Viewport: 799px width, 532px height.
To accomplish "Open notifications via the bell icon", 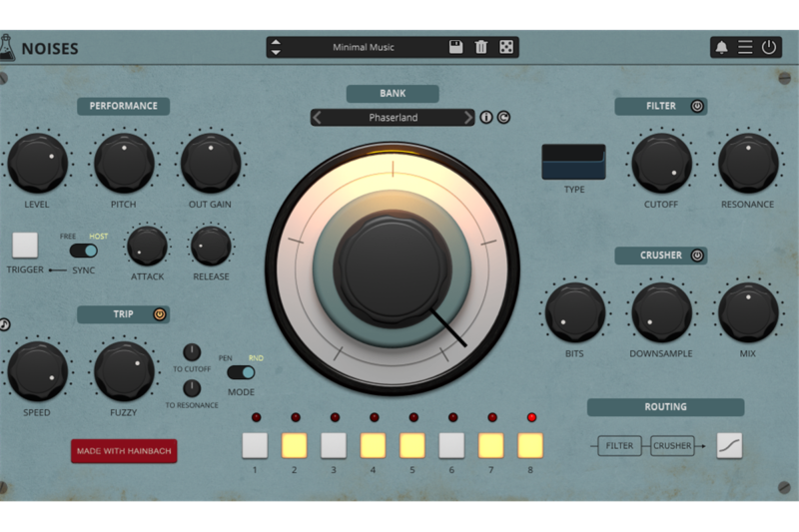I will (x=721, y=47).
